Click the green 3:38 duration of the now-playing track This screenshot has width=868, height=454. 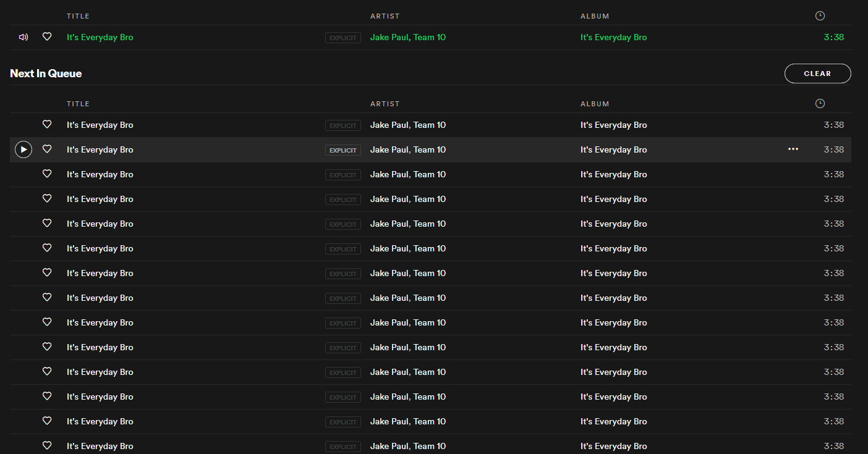coord(834,37)
